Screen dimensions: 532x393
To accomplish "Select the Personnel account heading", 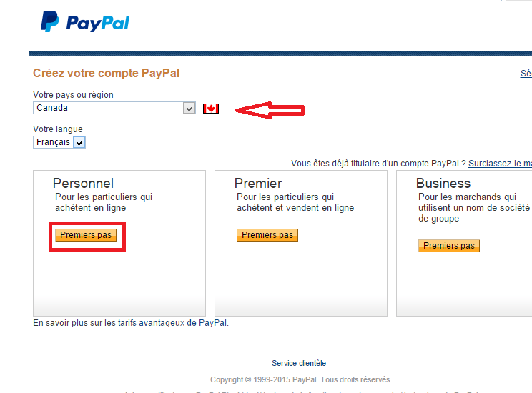I will 83,184.
